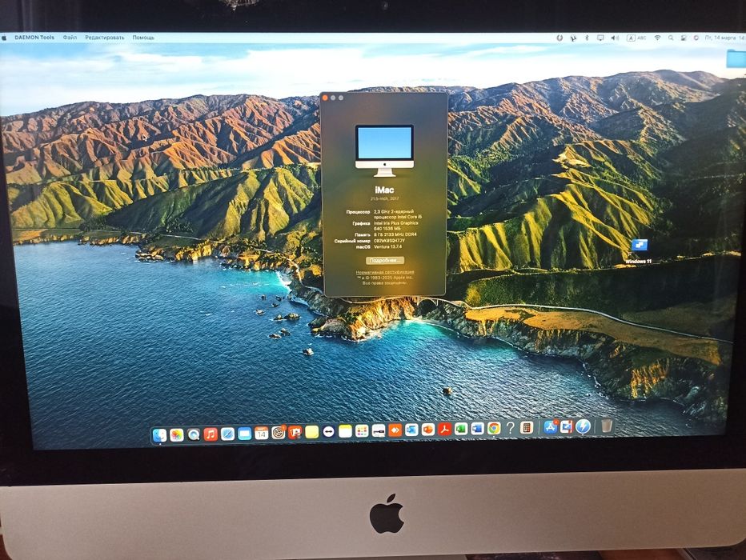Open the Файл menu

(x=70, y=38)
